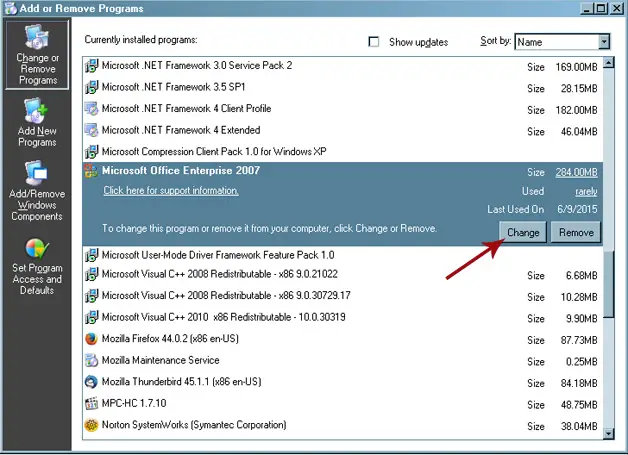Close the Add or Remove Programs window

coord(616,8)
